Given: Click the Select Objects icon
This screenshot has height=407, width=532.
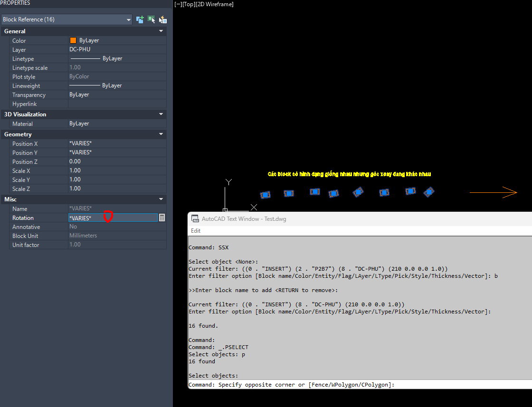Looking at the screenshot, I should pos(151,19).
